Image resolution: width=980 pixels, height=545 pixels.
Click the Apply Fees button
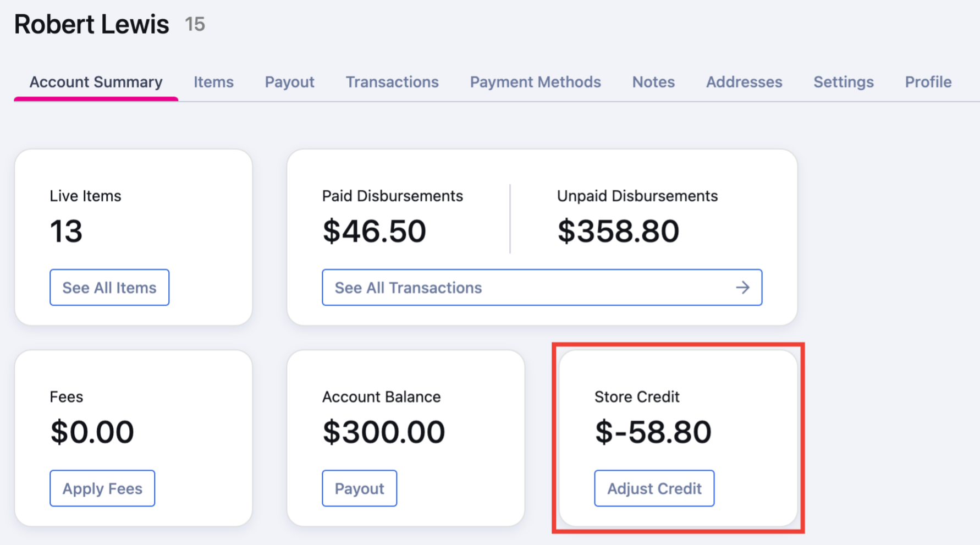[x=102, y=488]
